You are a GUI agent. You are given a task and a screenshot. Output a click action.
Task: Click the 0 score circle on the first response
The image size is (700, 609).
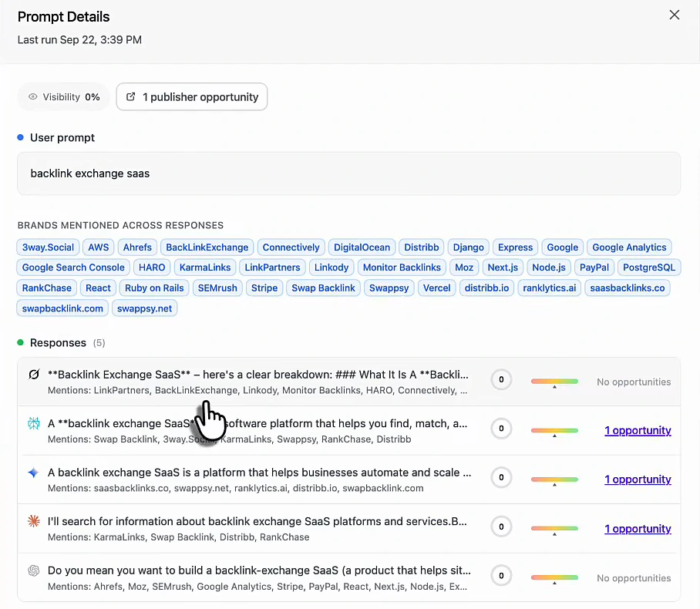tap(501, 379)
